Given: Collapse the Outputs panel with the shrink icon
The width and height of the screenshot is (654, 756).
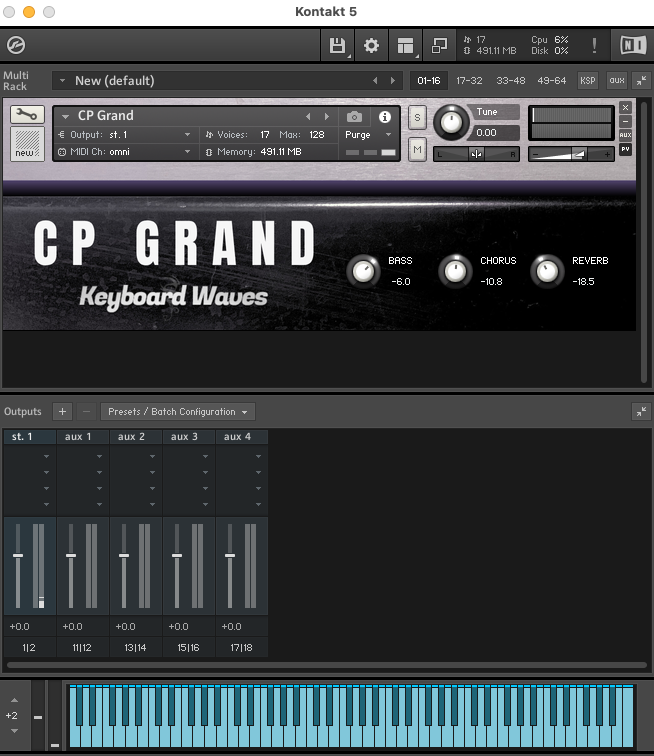Looking at the screenshot, I should click(x=641, y=411).
